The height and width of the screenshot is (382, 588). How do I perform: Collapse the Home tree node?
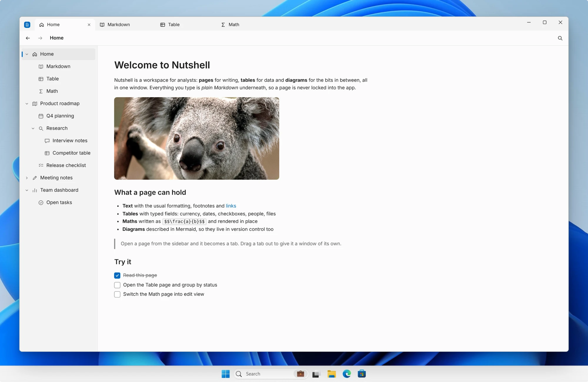coord(27,54)
